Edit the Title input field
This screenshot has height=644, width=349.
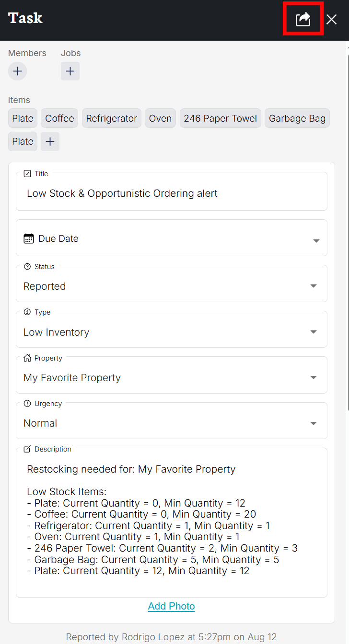172,193
